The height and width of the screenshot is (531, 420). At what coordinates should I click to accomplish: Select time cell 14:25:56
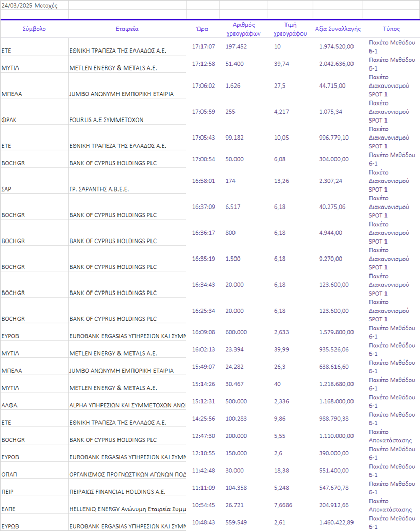tap(204, 419)
